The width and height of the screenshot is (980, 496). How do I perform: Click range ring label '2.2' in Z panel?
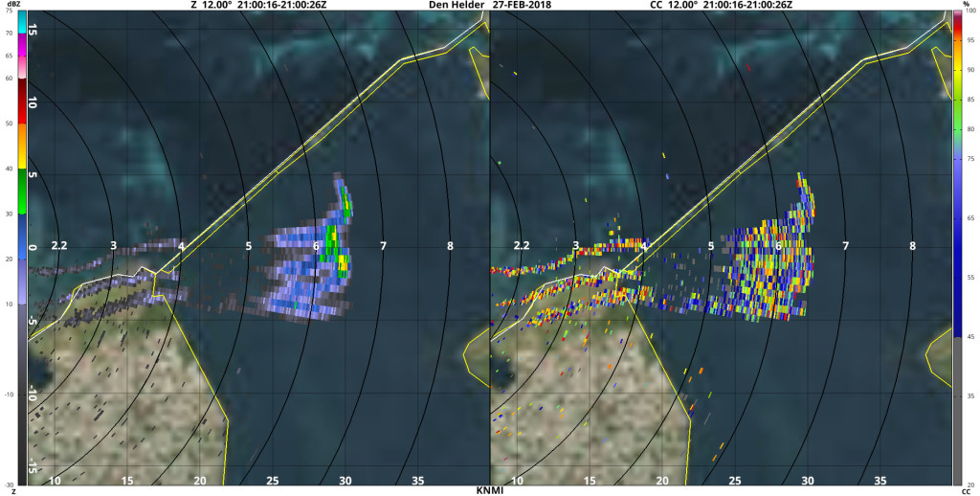tap(59, 246)
